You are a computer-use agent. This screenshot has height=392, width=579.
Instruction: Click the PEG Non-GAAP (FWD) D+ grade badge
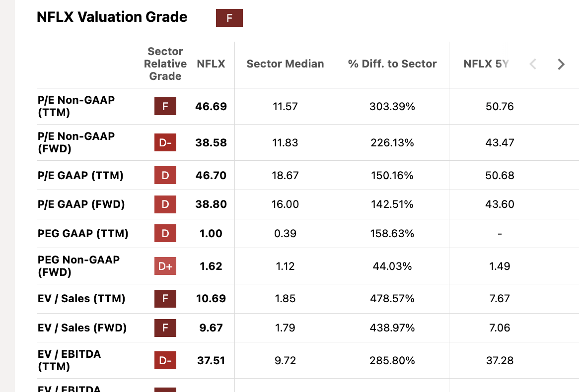point(165,266)
